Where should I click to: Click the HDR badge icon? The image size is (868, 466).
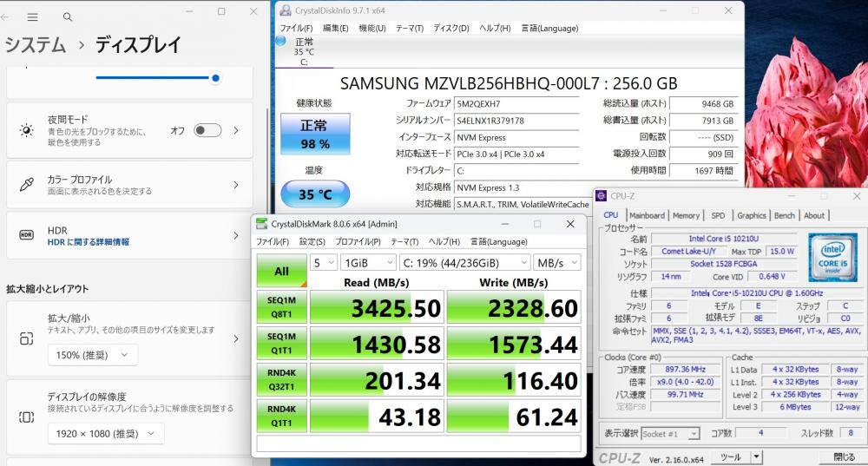tap(26, 235)
